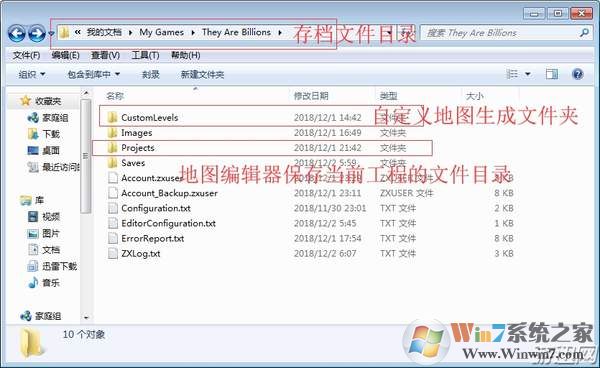
Task: Select ZXLog.txt file
Action: (x=140, y=254)
